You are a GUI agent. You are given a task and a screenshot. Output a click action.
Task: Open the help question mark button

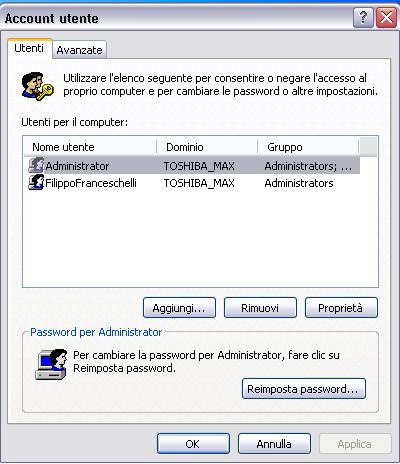pyautogui.click(x=363, y=17)
